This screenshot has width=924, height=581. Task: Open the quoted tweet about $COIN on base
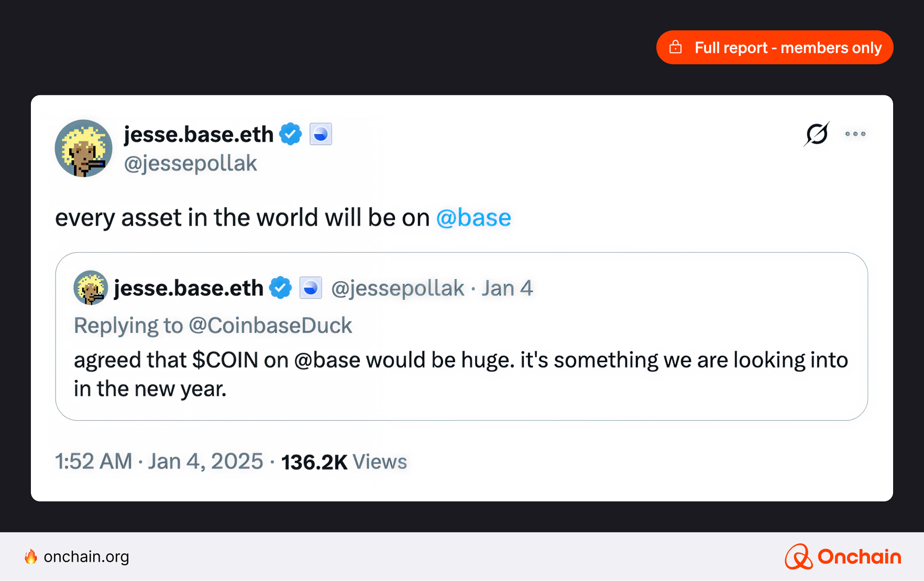[461, 374]
